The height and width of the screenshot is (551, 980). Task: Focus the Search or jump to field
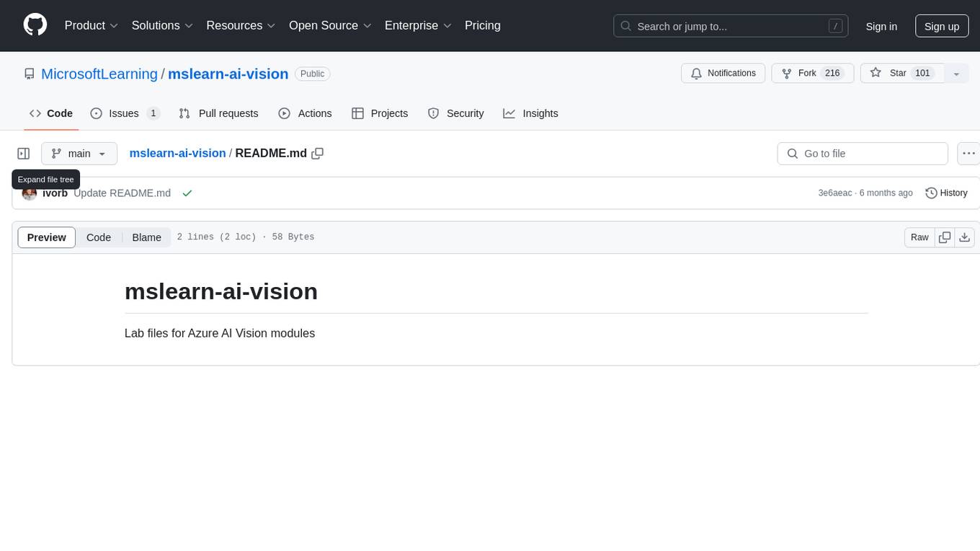pos(731,26)
